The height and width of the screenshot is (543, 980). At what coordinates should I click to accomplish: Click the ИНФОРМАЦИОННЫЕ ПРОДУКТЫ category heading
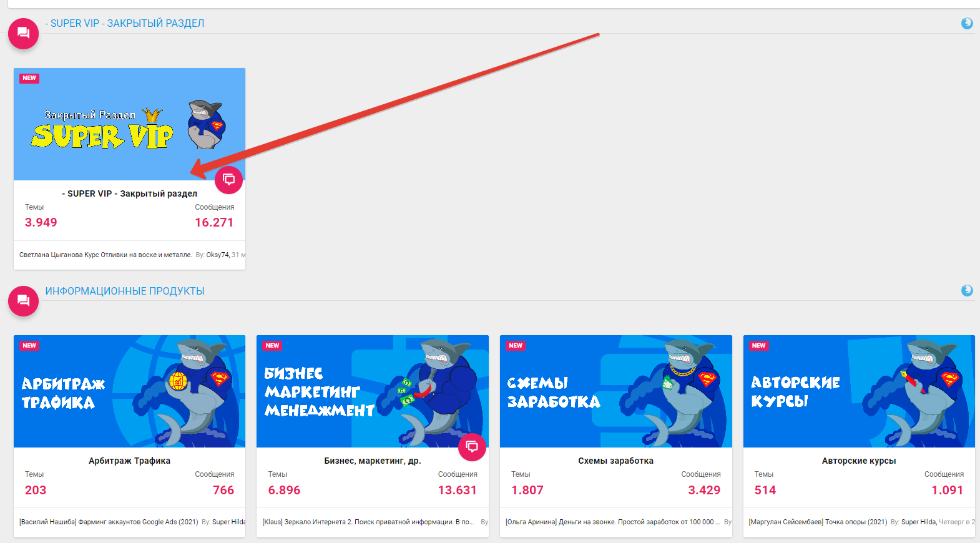tap(125, 291)
